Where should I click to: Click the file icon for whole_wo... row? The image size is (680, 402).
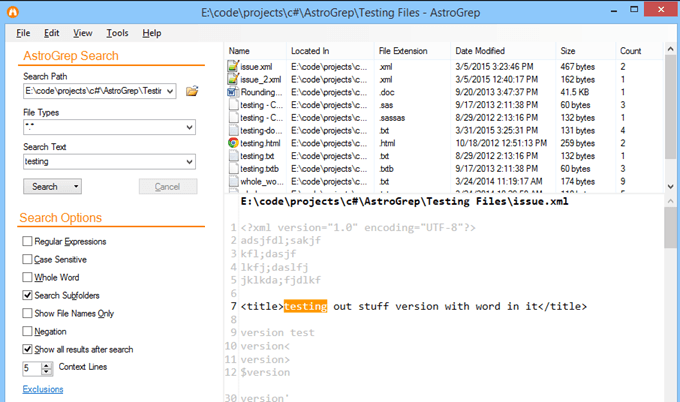234,181
